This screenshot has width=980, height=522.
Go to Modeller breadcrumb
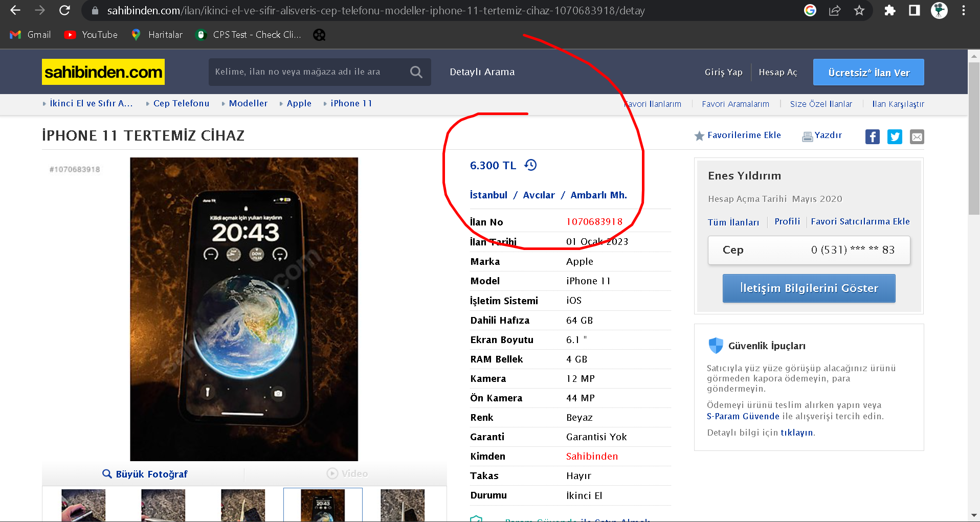pos(248,103)
